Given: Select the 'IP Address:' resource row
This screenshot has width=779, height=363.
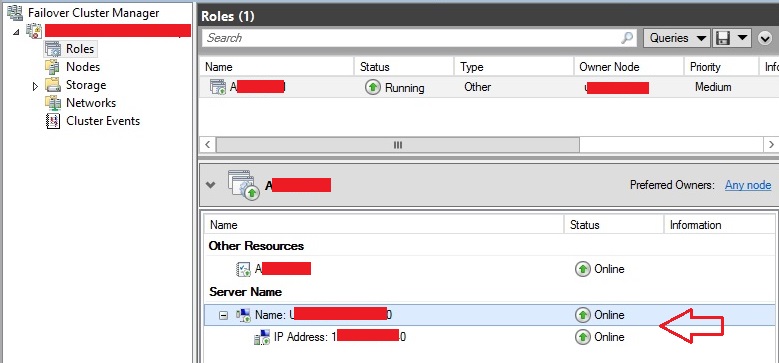Looking at the screenshot, I should pos(489,337).
